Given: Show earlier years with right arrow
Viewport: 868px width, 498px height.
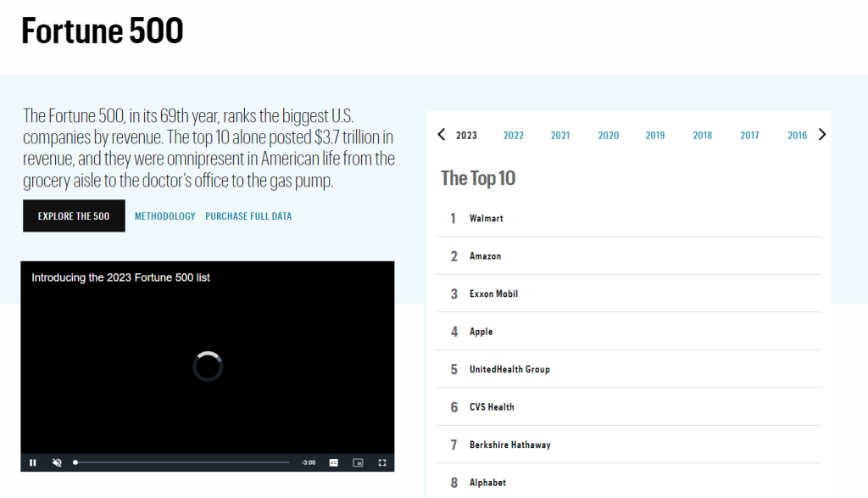Looking at the screenshot, I should [821, 134].
